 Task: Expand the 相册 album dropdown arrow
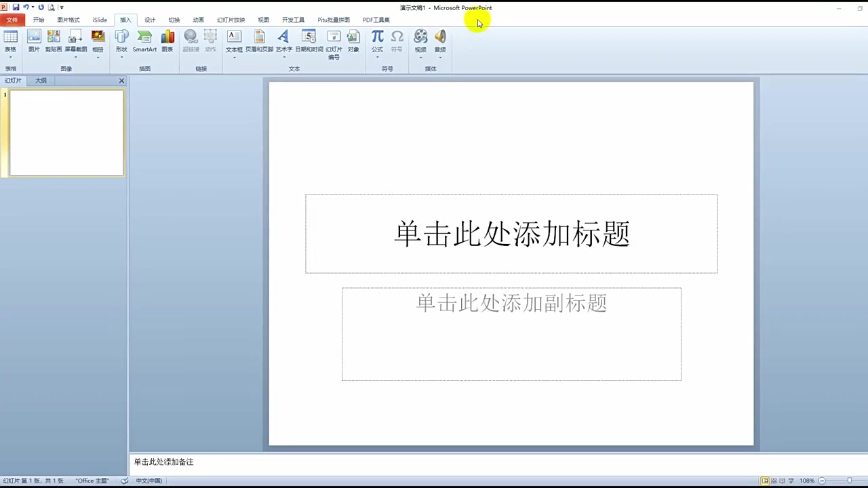point(98,57)
